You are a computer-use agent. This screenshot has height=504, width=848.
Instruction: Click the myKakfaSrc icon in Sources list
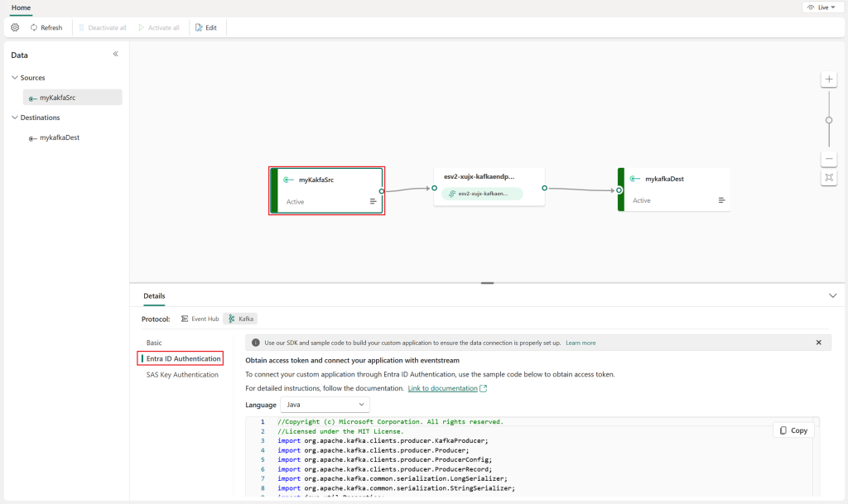[x=32, y=98]
